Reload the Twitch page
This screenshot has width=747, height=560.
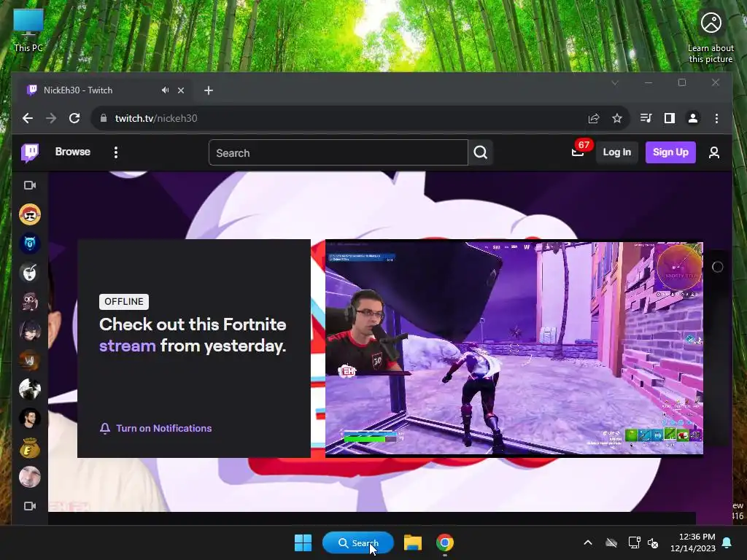74,118
